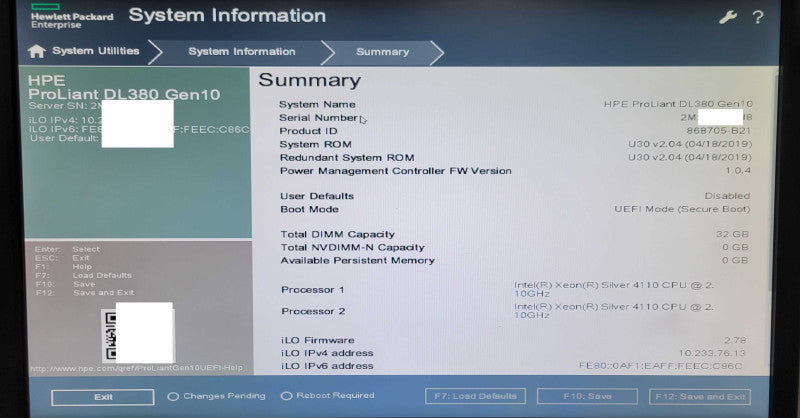Viewport: 800px width, 418px height.
Task: Click Power Management Controller FW Version
Action: coord(395,171)
